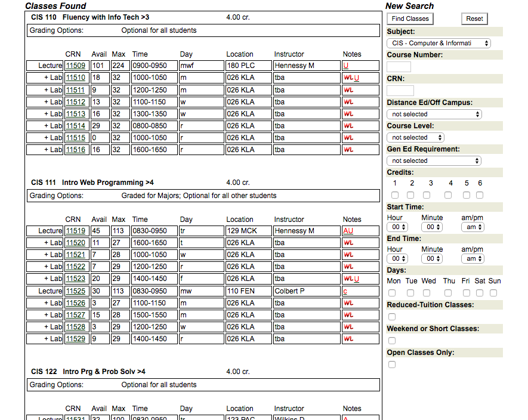The image size is (528, 420).
Task: Click location 180 PLC cell
Action: pyautogui.click(x=249, y=66)
